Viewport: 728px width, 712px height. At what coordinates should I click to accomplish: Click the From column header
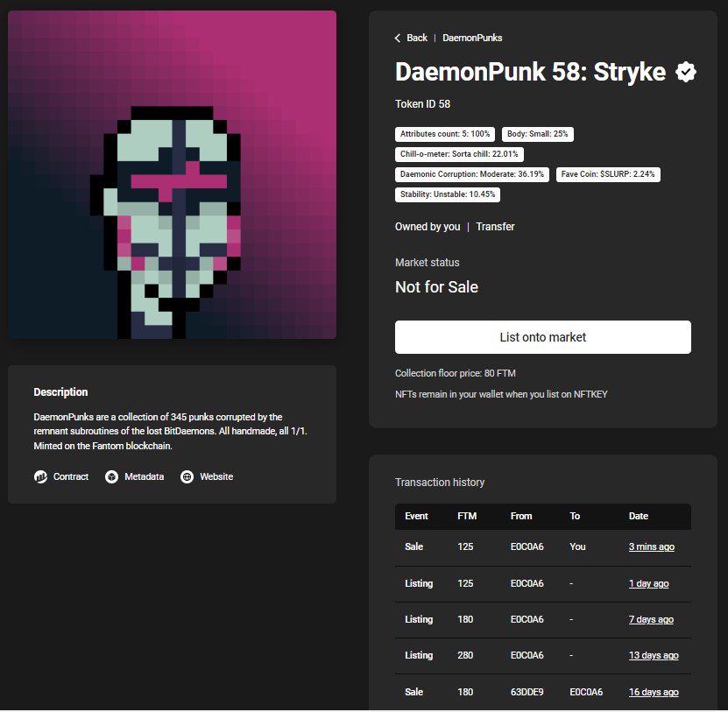(x=521, y=516)
